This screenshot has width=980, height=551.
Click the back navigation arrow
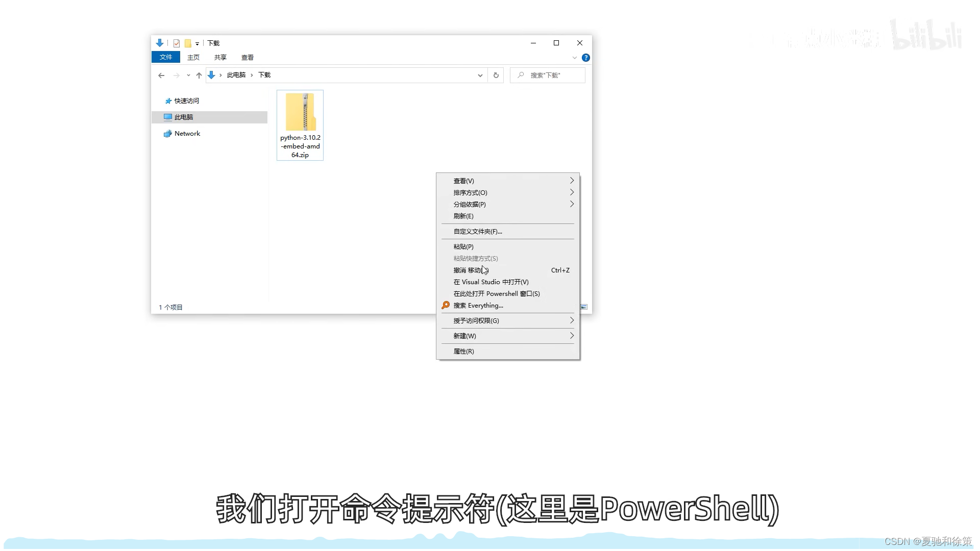pos(161,76)
